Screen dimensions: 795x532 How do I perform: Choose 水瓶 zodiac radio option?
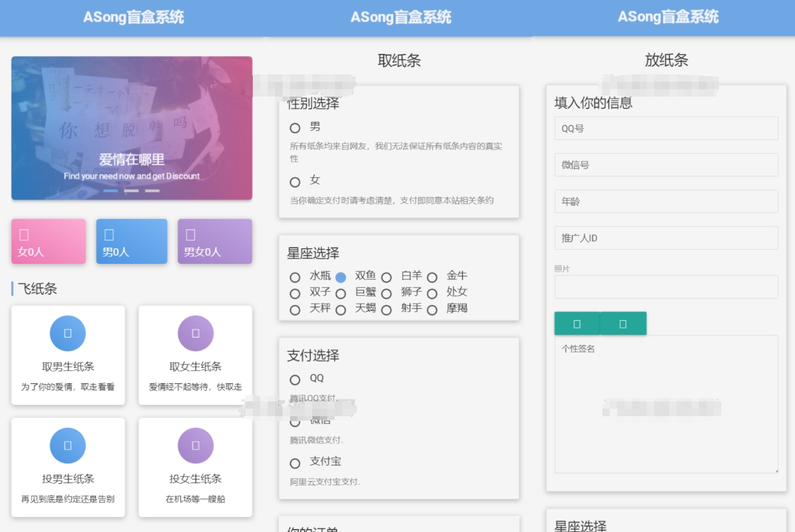[295, 277]
